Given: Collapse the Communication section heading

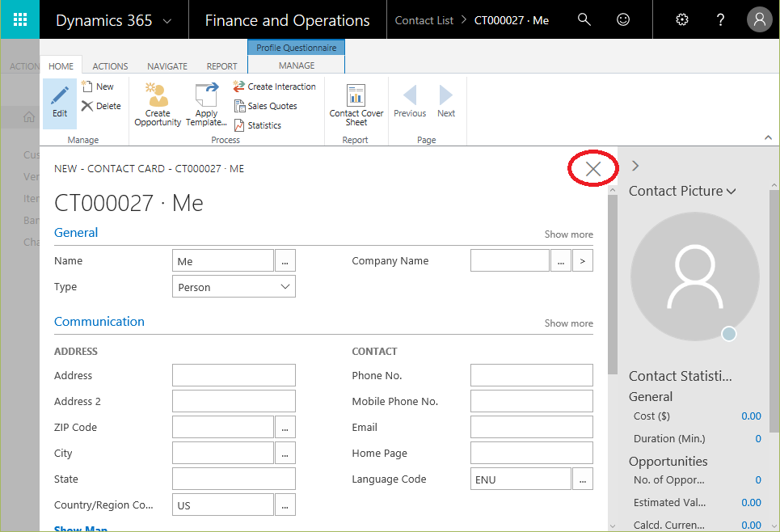Looking at the screenshot, I should coord(99,322).
